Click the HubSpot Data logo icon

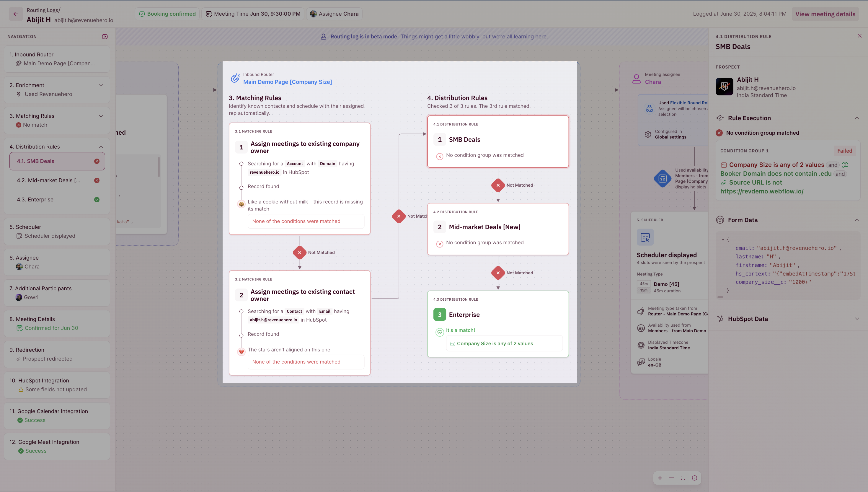click(x=720, y=319)
